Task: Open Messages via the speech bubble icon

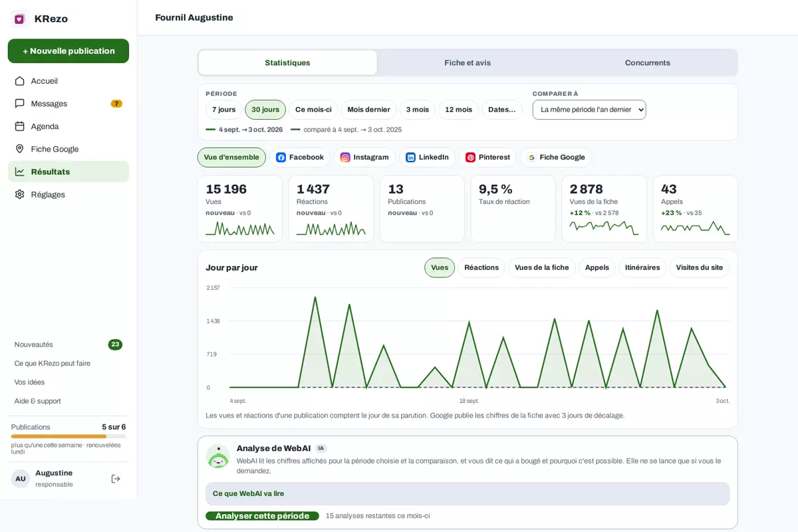Action: click(x=19, y=104)
